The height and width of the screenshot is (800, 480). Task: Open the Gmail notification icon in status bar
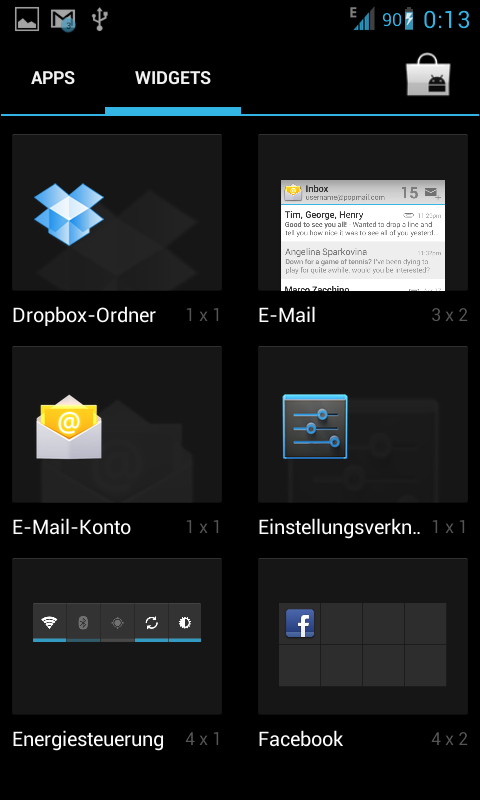click(x=63, y=20)
